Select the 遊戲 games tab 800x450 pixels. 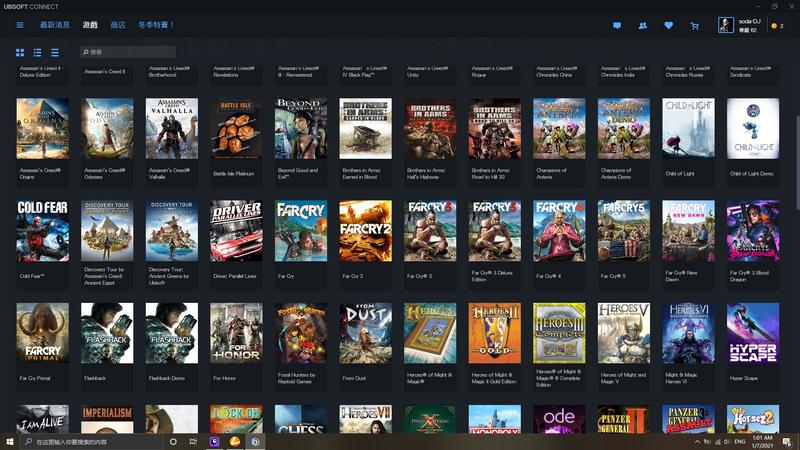coord(90,24)
